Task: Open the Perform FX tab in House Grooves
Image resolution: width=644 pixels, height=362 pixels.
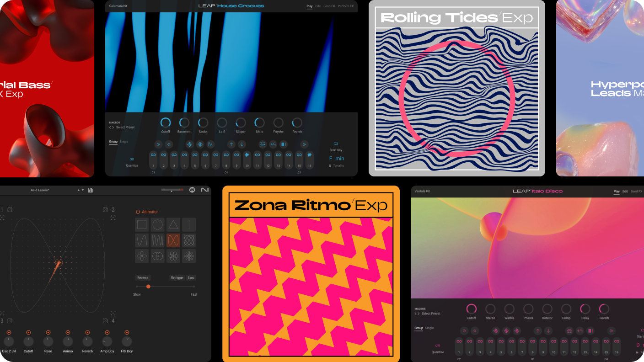Action: click(x=345, y=6)
